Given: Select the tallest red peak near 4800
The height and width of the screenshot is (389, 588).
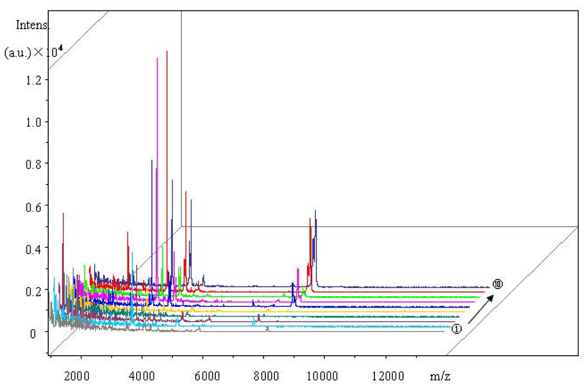Looking at the screenshot, I should [167, 169].
